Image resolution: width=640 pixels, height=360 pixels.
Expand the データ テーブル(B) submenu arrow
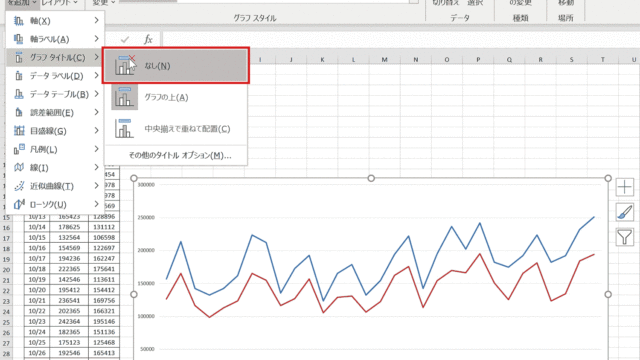coord(96,94)
